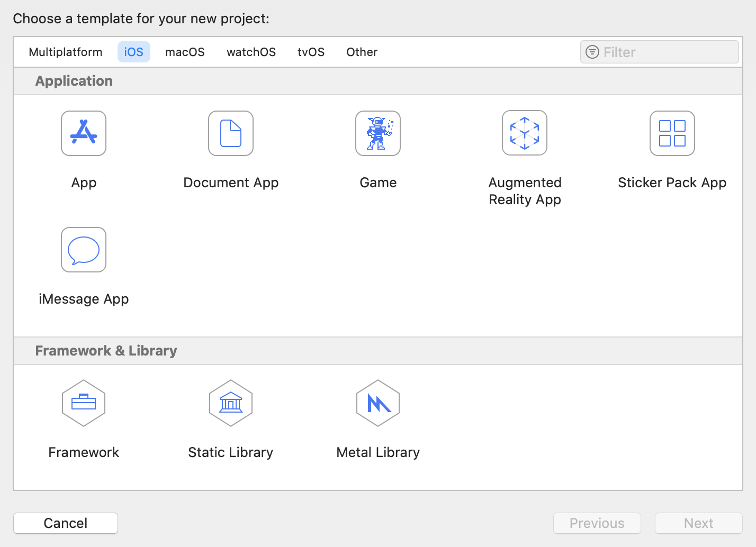Click the 'iMessage App' label

[x=84, y=299]
